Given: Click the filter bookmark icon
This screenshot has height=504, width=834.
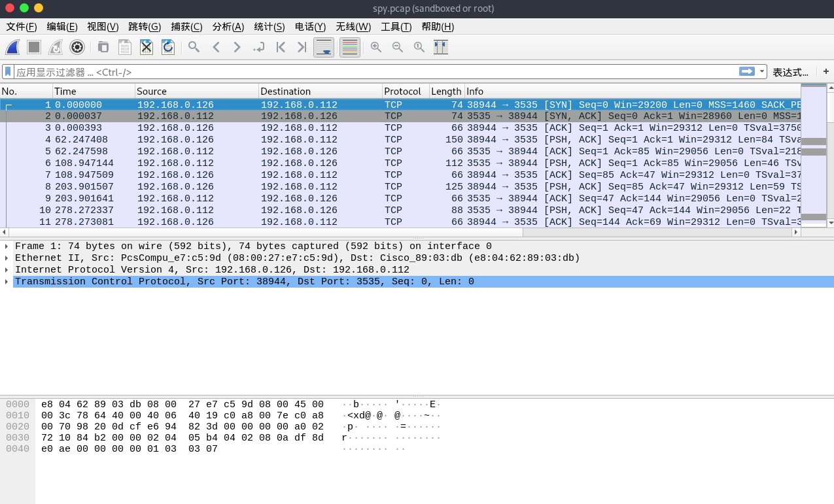Looking at the screenshot, I should 8,71.
